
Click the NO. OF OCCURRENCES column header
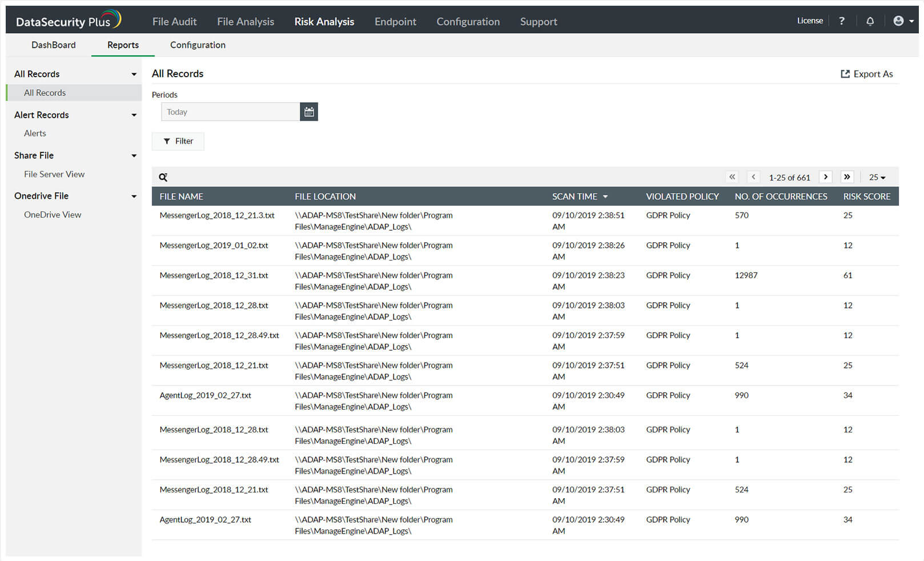[781, 197]
